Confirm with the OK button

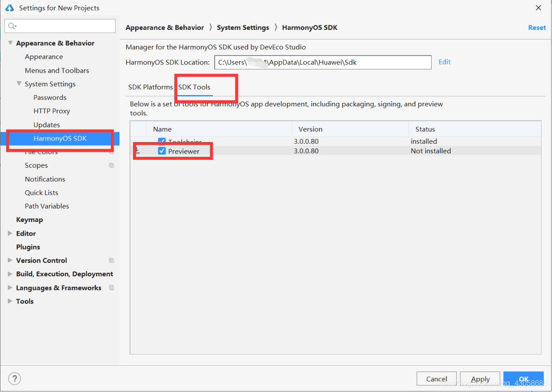point(524,379)
